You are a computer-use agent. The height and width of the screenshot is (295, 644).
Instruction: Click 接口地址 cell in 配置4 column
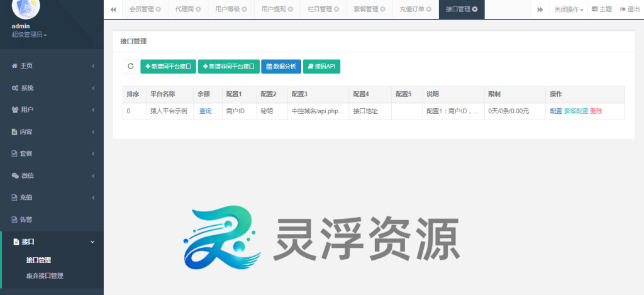370,111
